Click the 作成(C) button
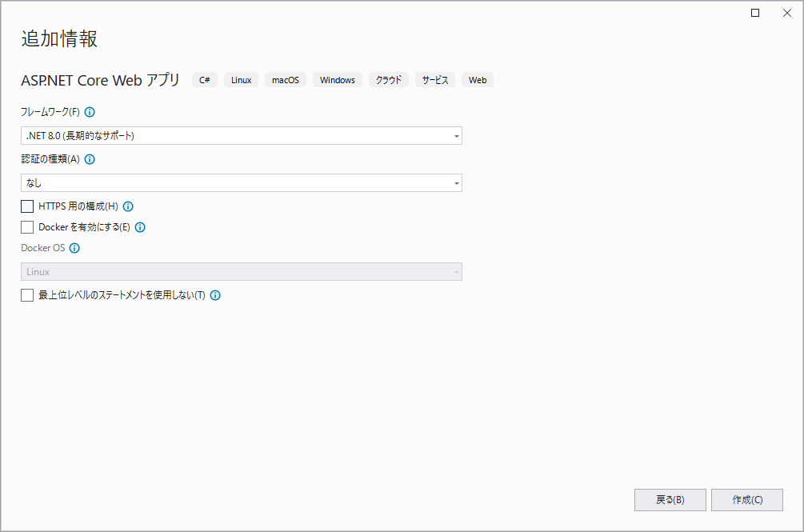This screenshot has width=804, height=532. [x=747, y=500]
